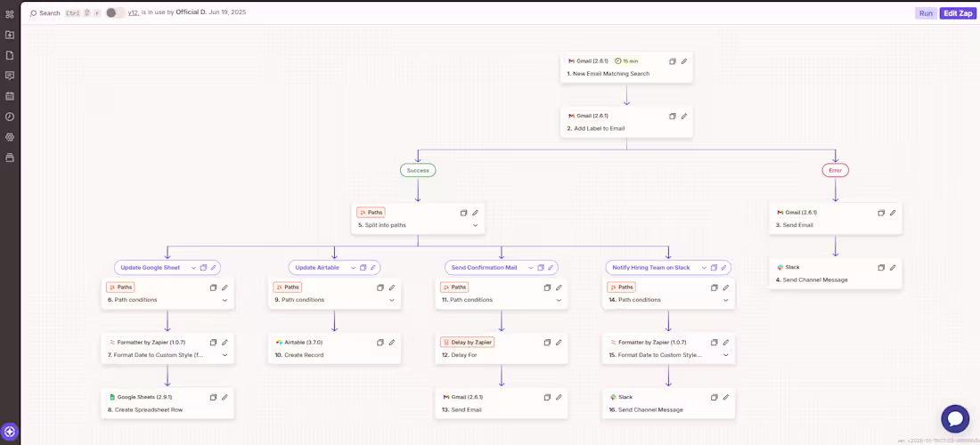This screenshot has width=980, height=445.
Task: Select the Update Google Sheet path label
Action: 150,268
